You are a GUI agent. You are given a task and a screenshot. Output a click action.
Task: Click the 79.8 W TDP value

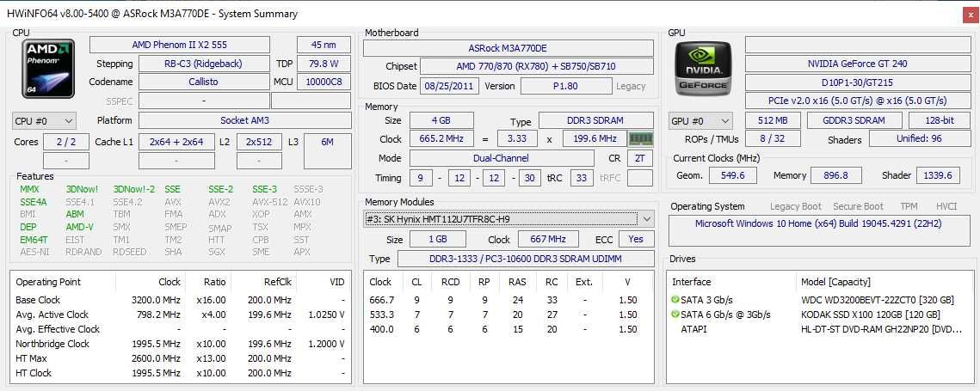coord(324,64)
